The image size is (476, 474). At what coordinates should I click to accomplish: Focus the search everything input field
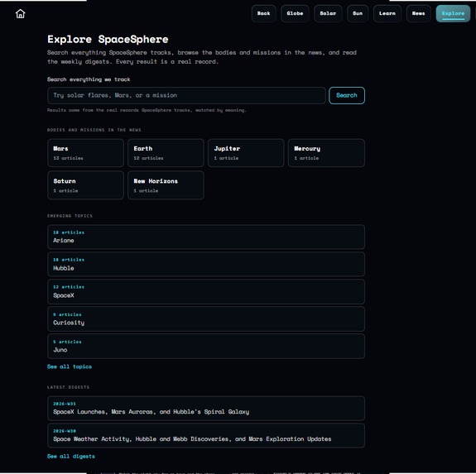186,95
